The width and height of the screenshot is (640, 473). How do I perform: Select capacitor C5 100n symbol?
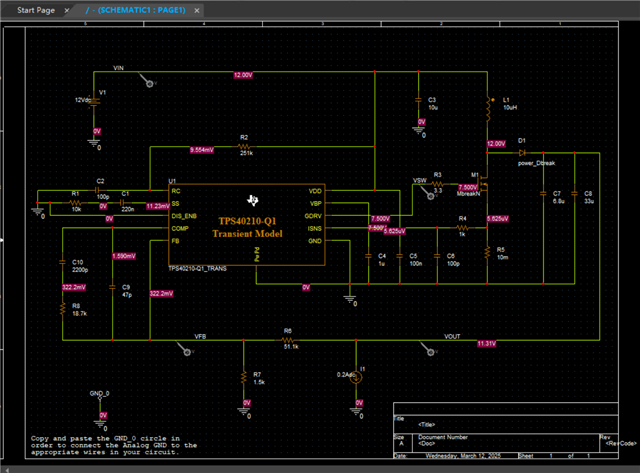pos(400,256)
